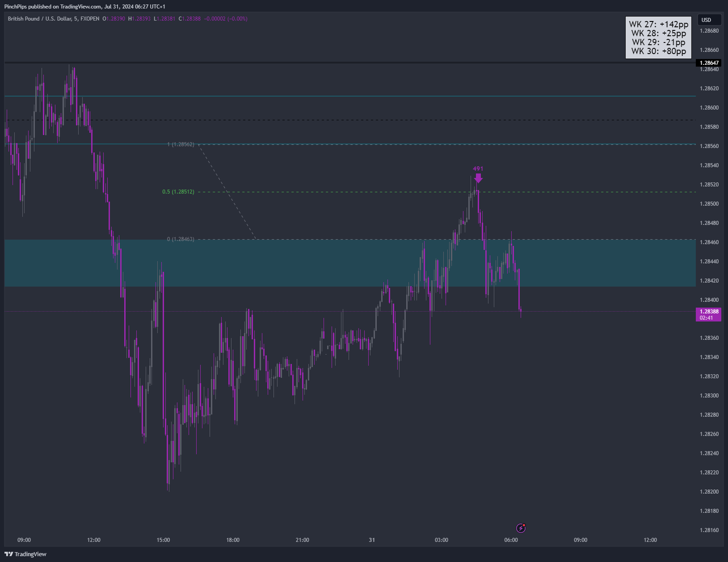Click the WK 28: +25pp note line
728x562 pixels.
tap(658, 34)
